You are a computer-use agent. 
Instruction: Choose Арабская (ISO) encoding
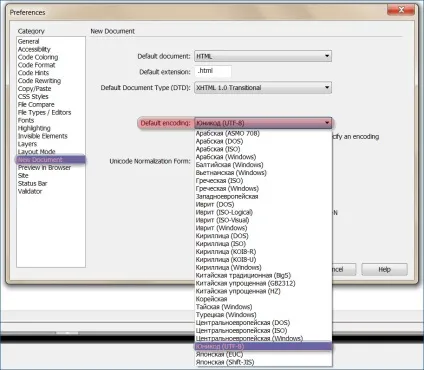click(x=263, y=149)
